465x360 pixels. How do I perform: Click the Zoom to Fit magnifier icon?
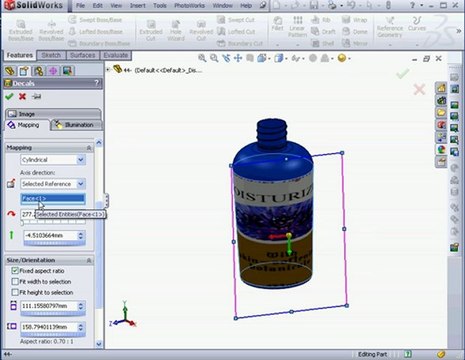(x=202, y=58)
